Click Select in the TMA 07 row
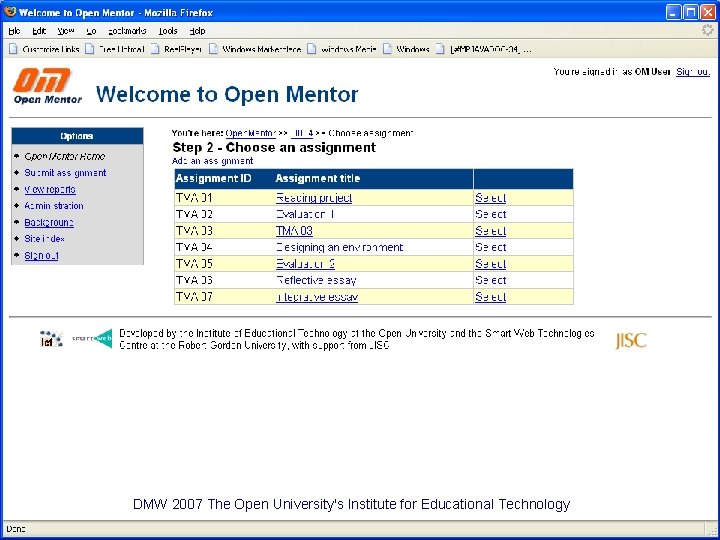The width and height of the screenshot is (720, 540). 490,297
